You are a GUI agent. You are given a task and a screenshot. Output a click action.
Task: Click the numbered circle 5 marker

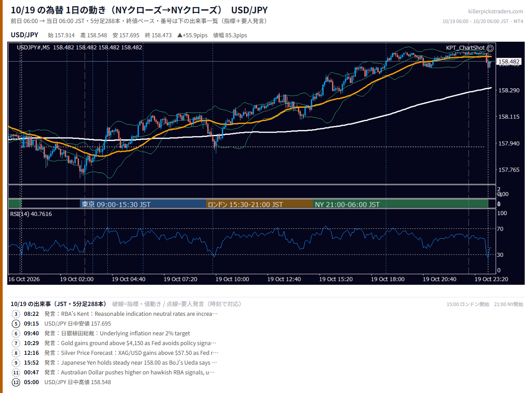(x=16, y=324)
